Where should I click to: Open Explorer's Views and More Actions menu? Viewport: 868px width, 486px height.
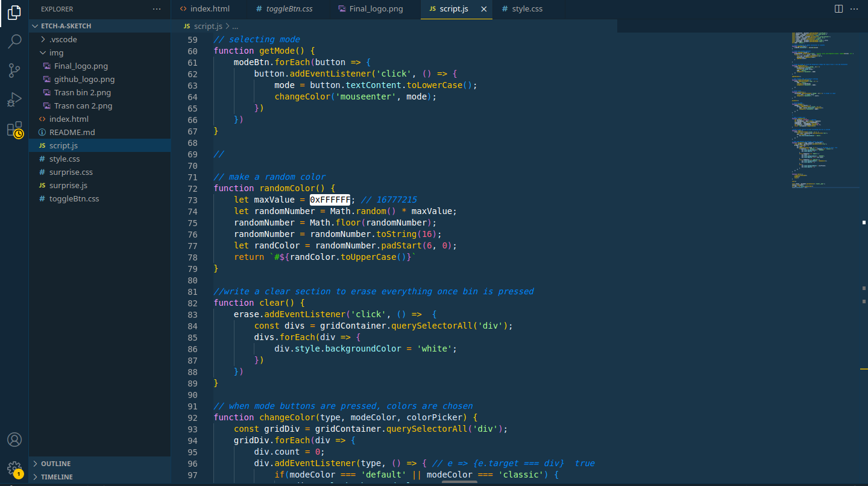point(157,9)
